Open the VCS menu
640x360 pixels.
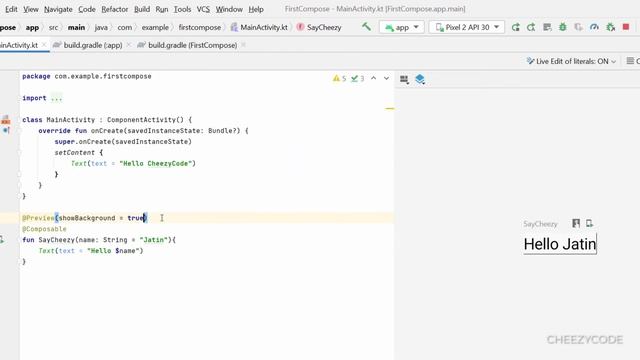pos(203,9)
